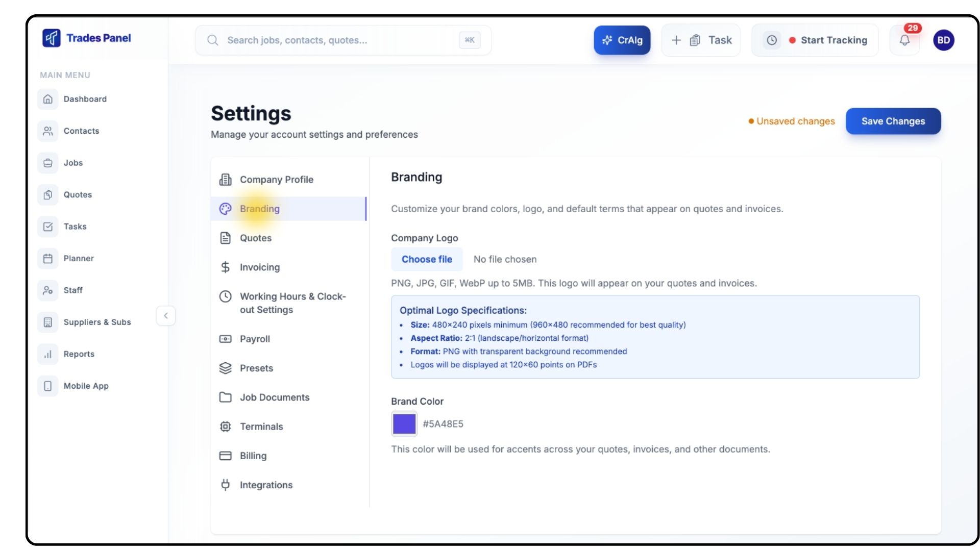Click the Save Changes button

click(893, 121)
